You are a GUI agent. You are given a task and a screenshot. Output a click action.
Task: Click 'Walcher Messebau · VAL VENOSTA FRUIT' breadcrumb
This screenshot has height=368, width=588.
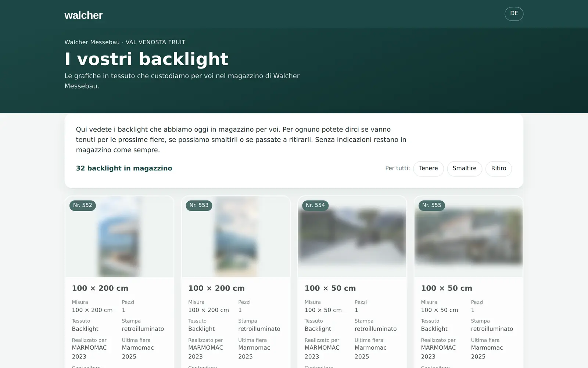[125, 42]
